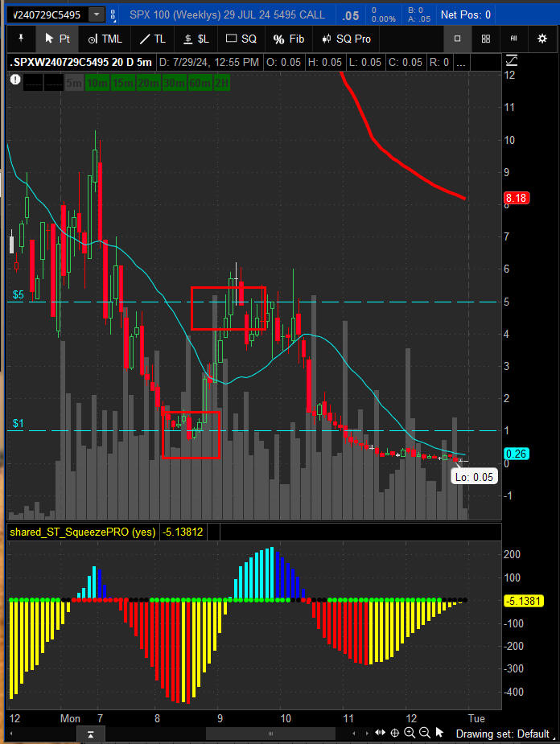The width and height of the screenshot is (560, 744).
Task: Click the .SPXW240729C5495 20 D 5m label
Action: click(x=80, y=62)
